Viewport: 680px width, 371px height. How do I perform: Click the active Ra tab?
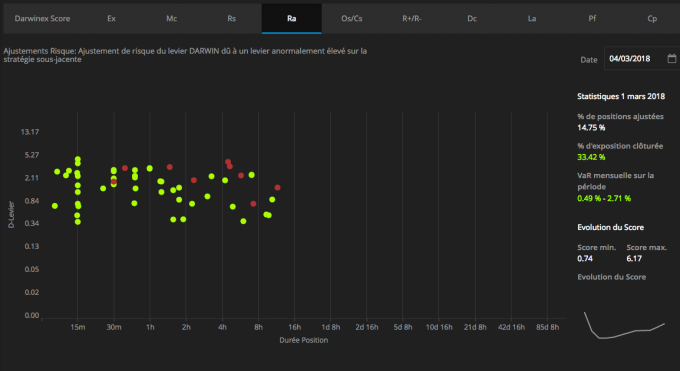291,19
